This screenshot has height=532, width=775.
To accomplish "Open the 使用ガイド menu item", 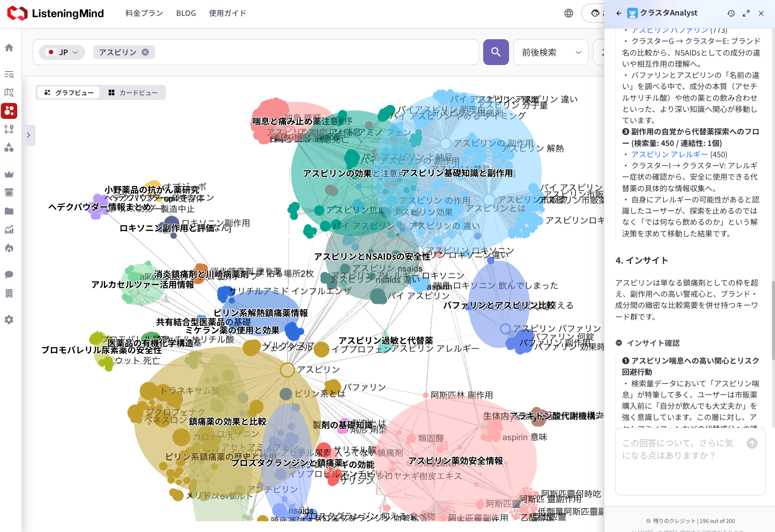I will [x=228, y=13].
